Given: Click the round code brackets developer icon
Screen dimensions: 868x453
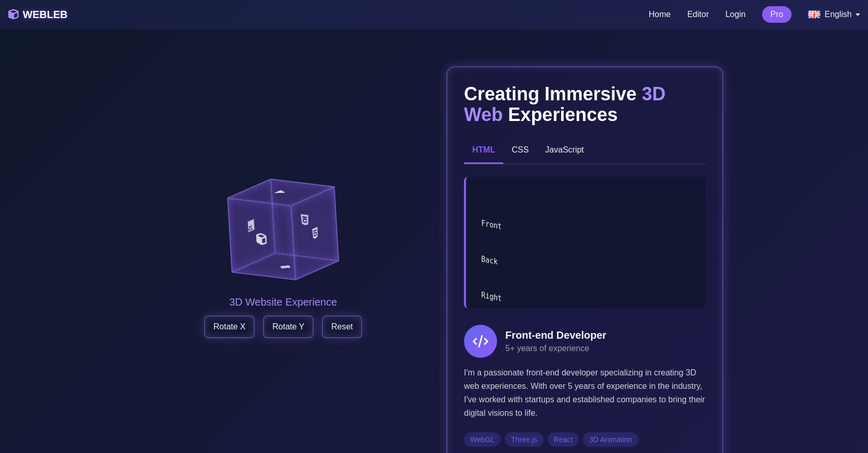Looking at the screenshot, I should tap(480, 341).
